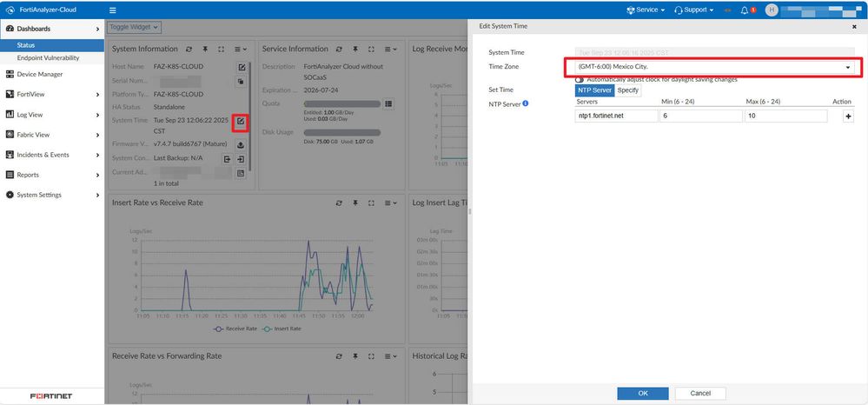The height and width of the screenshot is (405, 868).
Task: Open Endpoint Vulnerability dashboard
Action: pos(52,57)
